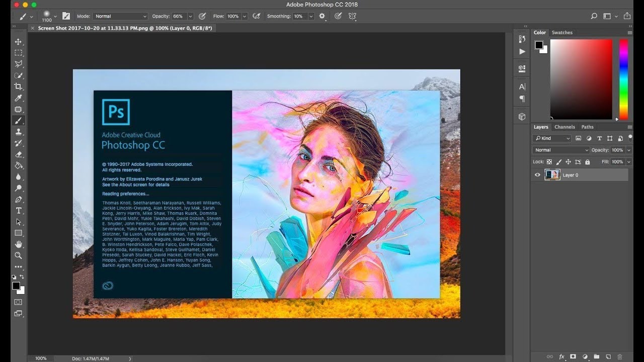Open the brush Opacity slider dropdown
Viewport: 644px width, 362px height.
190,16
